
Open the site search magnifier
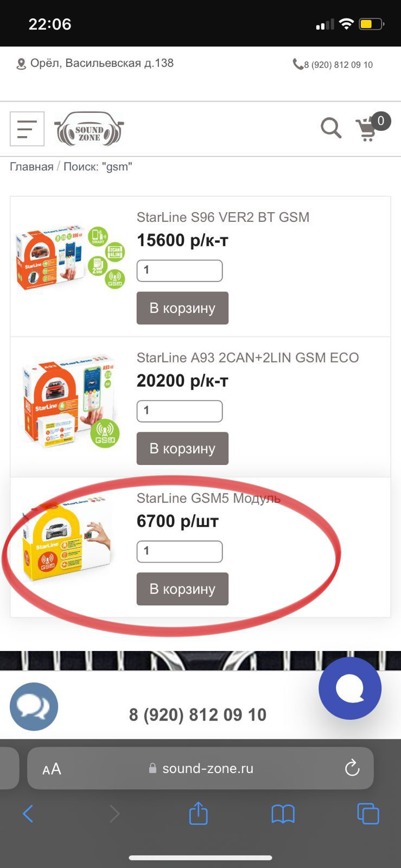click(x=330, y=129)
